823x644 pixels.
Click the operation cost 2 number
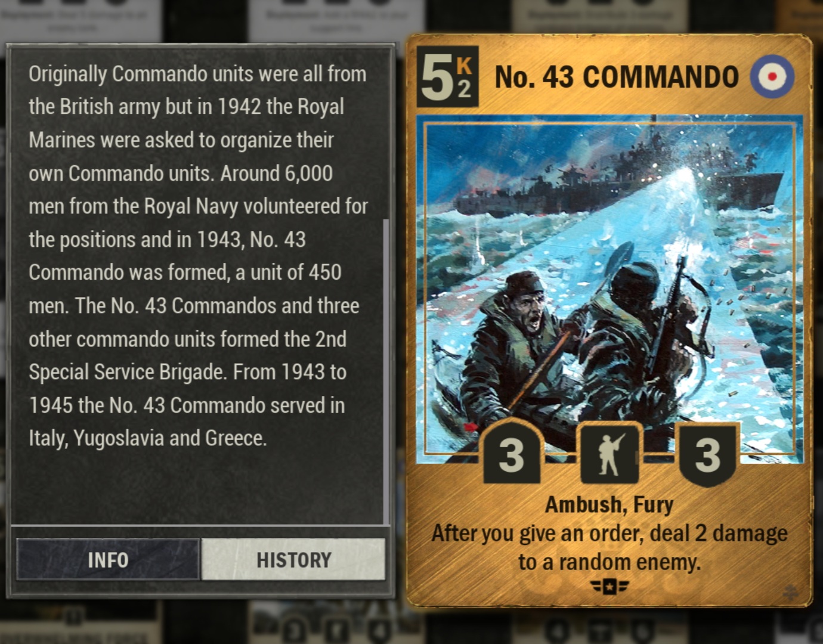pyautogui.click(x=465, y=89)
